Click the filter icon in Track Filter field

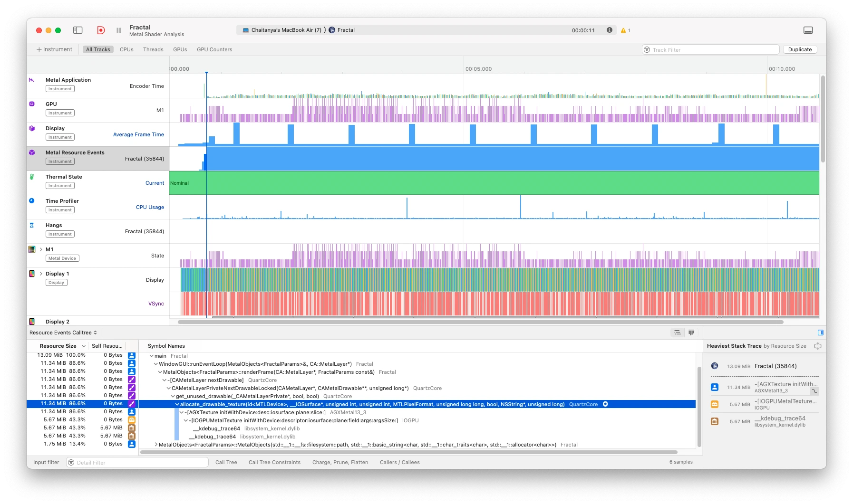tap(647, 49)
